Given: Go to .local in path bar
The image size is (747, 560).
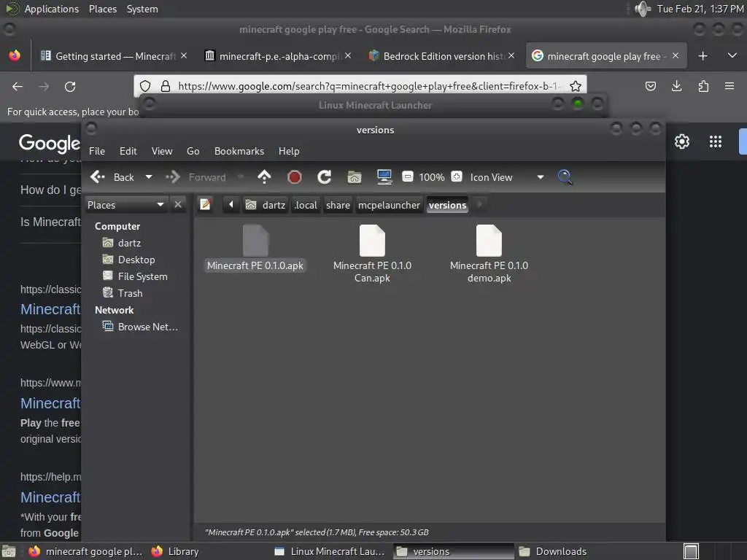Looking at the screenshot, I should click(306, 205).
